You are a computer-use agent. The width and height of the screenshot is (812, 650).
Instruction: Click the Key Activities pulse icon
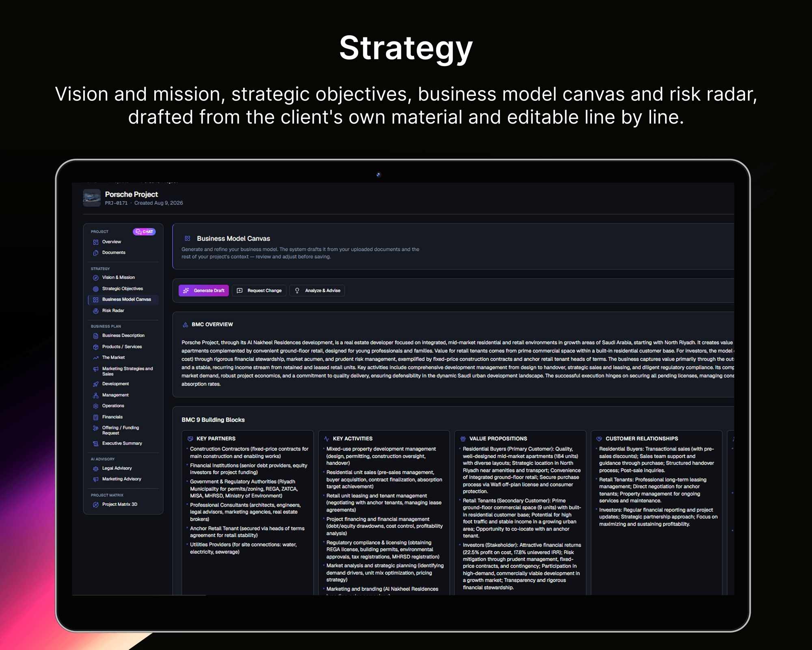326,439
